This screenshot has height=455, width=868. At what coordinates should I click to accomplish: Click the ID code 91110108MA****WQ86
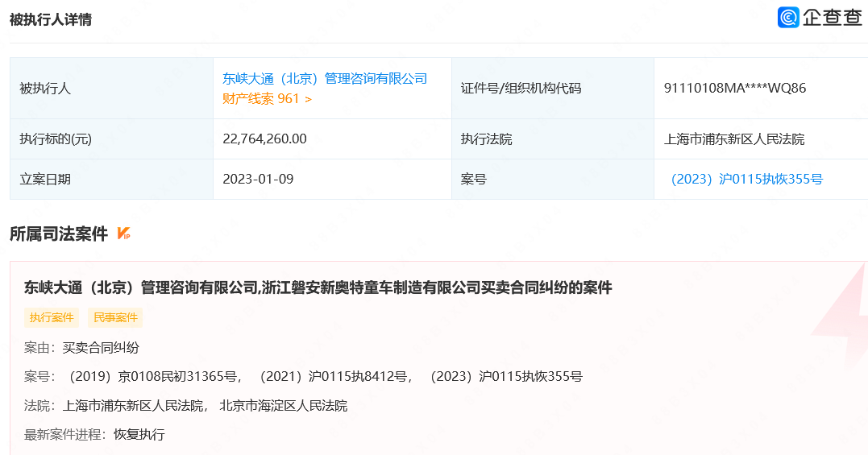734,88
